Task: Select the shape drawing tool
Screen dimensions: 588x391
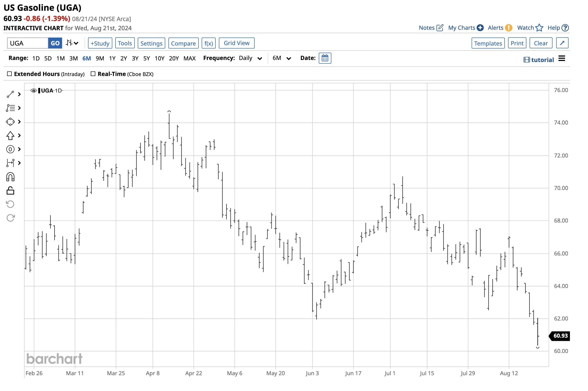Action: pos(10,122)
